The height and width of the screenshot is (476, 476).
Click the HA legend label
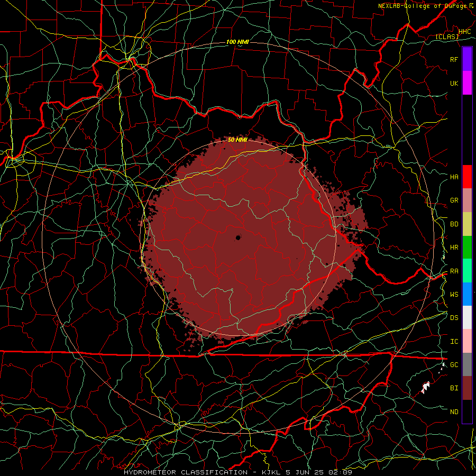click(x=454, y=177)
